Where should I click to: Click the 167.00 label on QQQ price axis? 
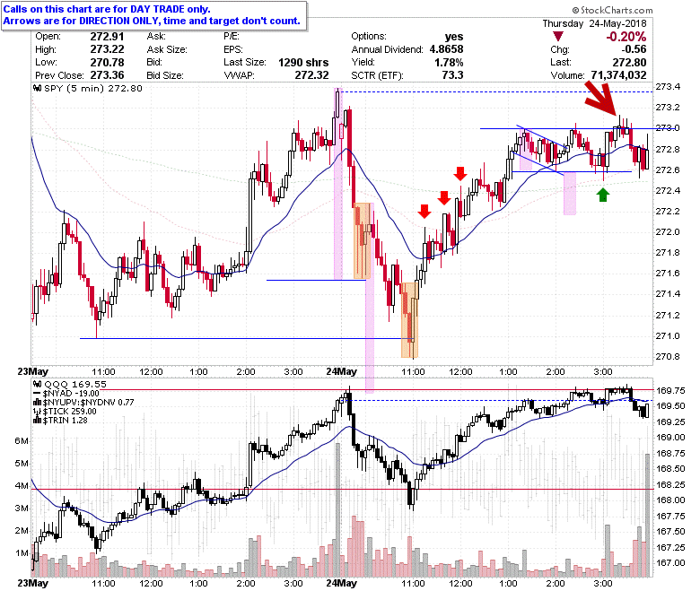click(670, 563)
